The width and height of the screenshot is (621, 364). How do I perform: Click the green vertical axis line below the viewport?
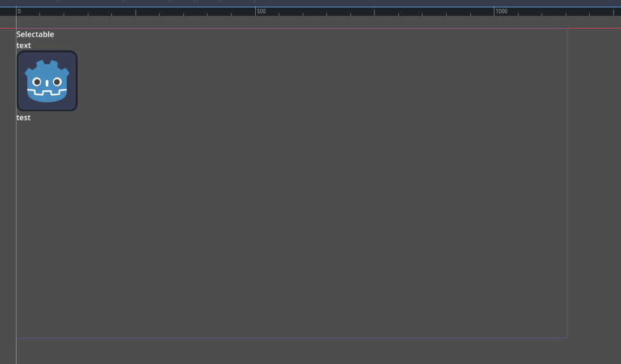pyautogui.click(x=17, y=351)
